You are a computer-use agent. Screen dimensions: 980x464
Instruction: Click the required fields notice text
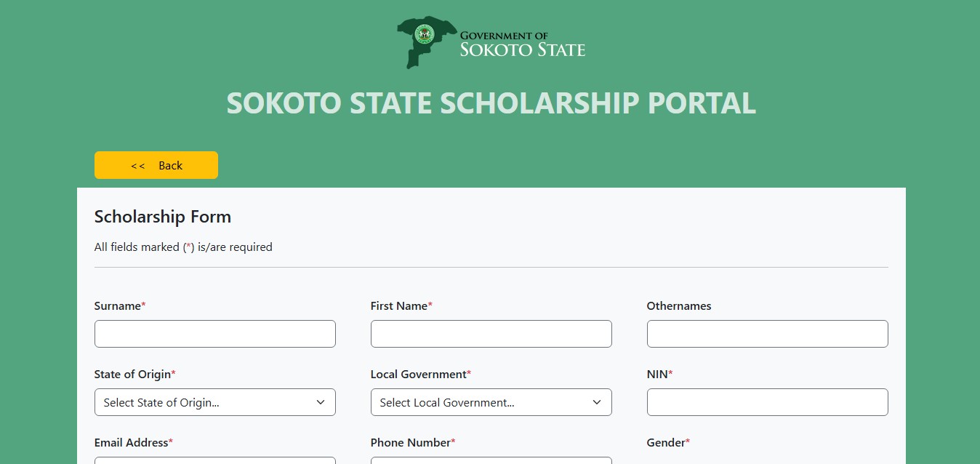[x=183, y=247]
